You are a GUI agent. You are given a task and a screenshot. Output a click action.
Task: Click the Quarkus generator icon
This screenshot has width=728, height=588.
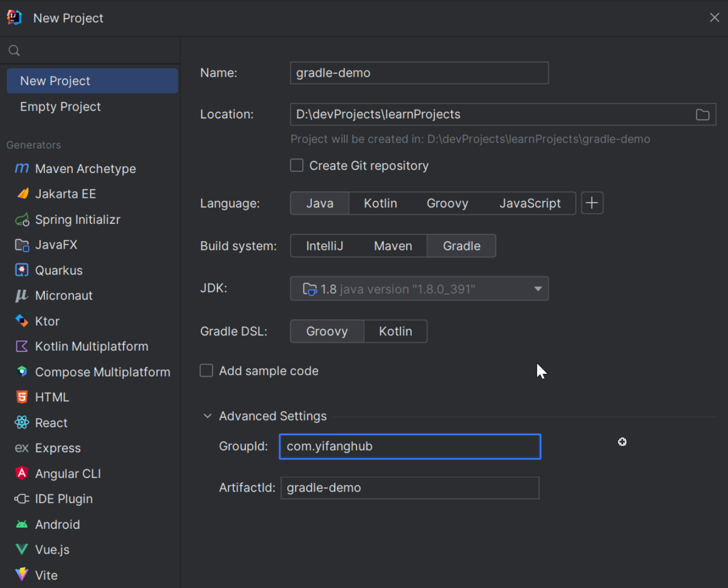(x=22, y=271)
